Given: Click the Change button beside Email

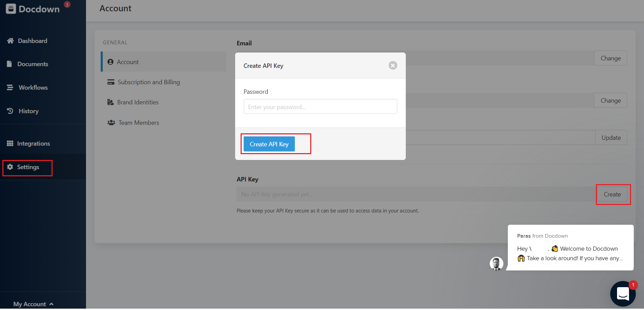Looking at the screenshot, I should click(x=611, y=58).
